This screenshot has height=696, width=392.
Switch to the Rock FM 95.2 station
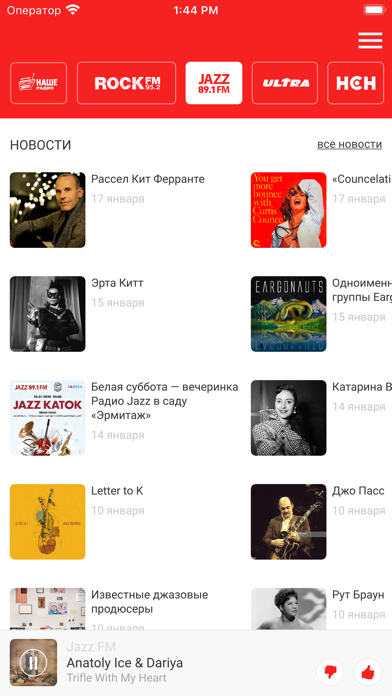coord(127,83)
